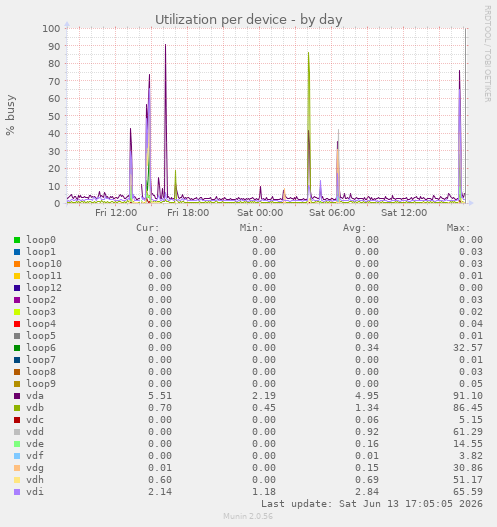497x527 pixels.
Task: Select the 'loop0' legend label
Action: coord(41,240)
